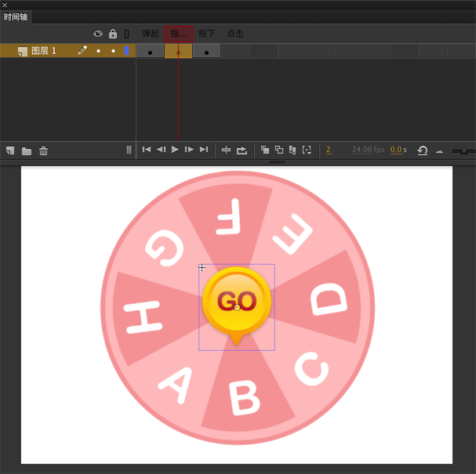Screen dimensions: 476x474
Task: Toggle visibility dot for 图层 1
Action: pos(98,51)
